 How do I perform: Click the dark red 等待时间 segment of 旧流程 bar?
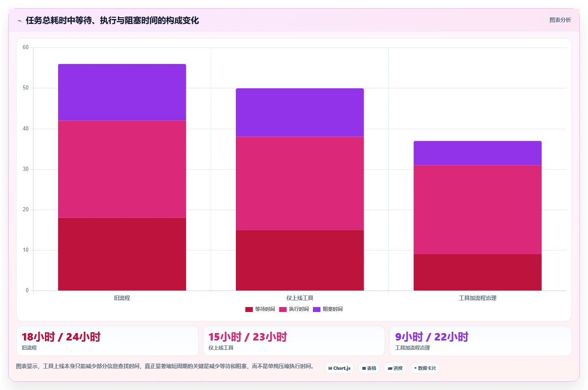[122, 254]
